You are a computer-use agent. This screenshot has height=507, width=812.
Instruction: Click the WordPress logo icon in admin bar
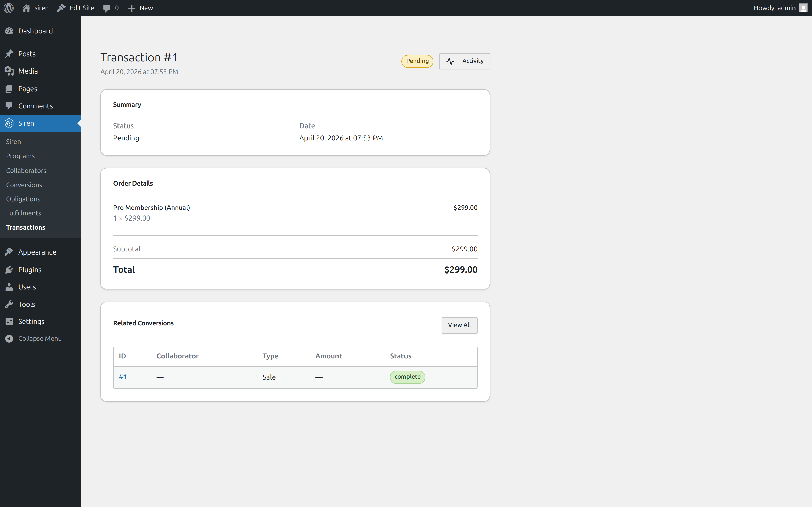pos(8,8)
